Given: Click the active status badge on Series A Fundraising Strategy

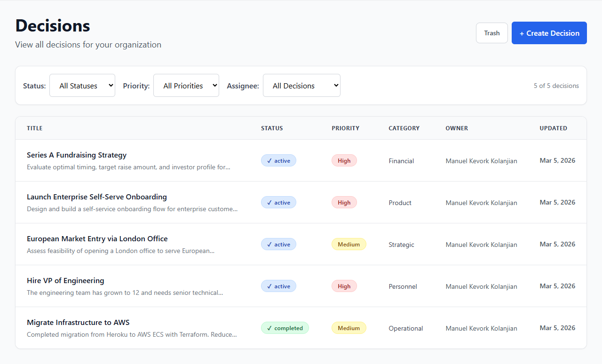Looking at the screenshot, I should click(278, 160).
